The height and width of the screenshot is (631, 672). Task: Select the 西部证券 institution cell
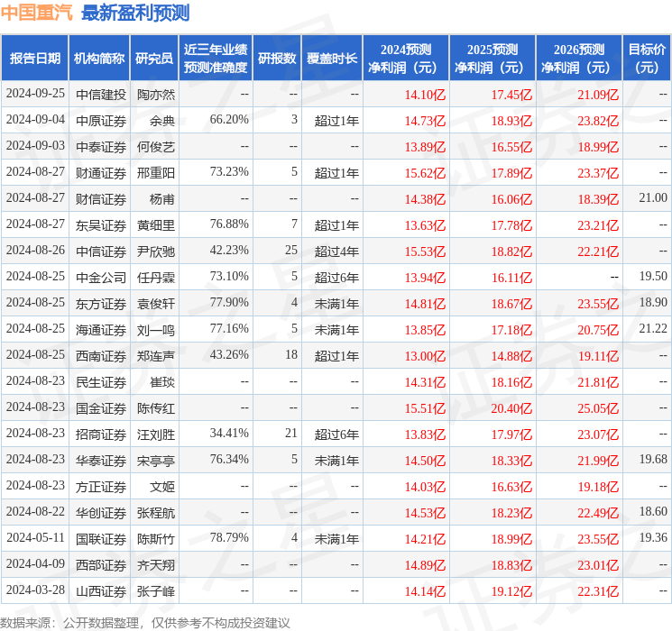101,565
